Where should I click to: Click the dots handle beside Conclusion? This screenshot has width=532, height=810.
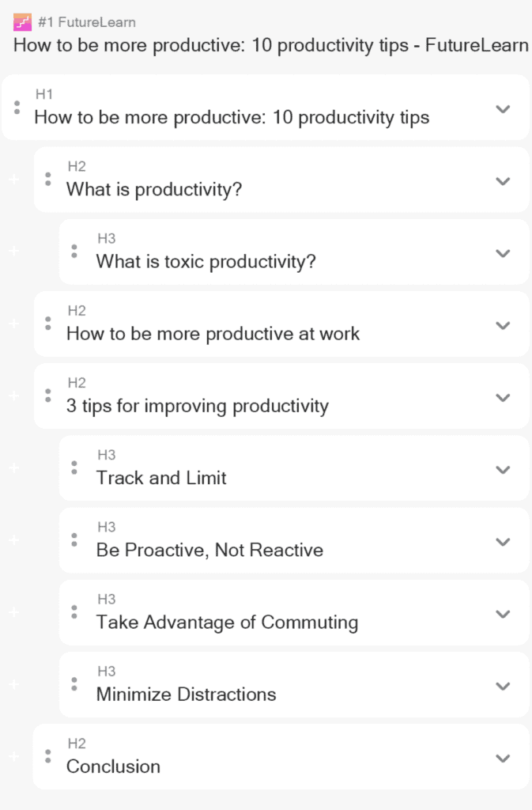48,757
